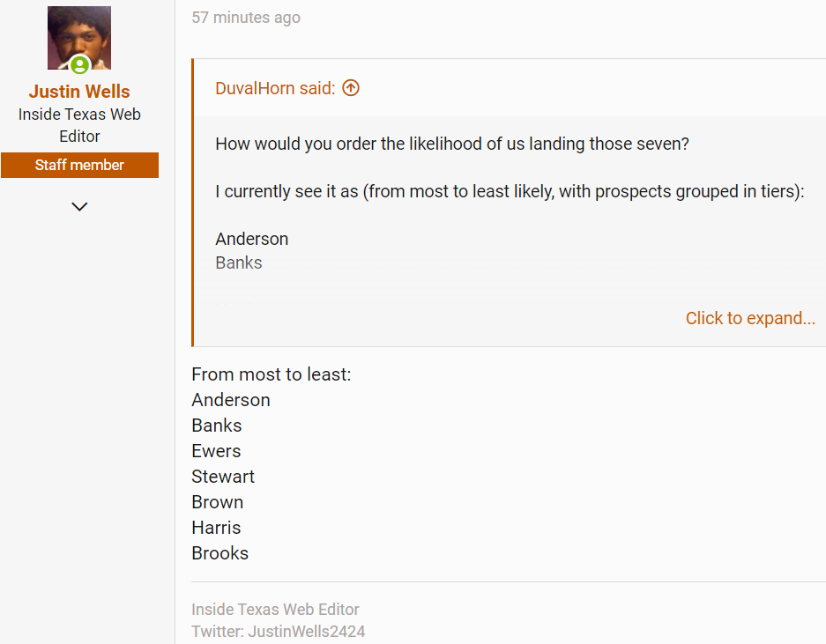The image size is (826, 644).
Task: Click the Twitter: JustinWells2424 signature line
Action: (278, 632)
